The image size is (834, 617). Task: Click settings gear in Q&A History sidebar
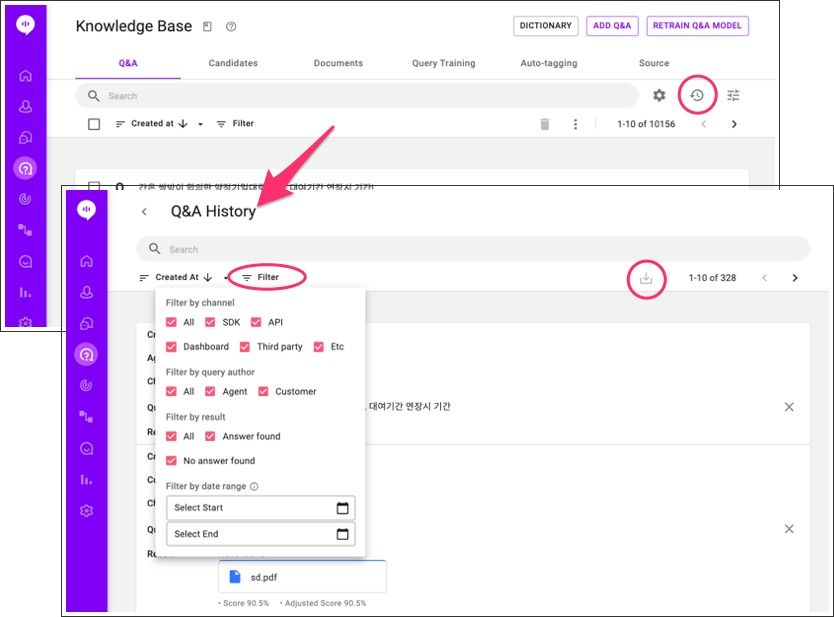[86, 511]
